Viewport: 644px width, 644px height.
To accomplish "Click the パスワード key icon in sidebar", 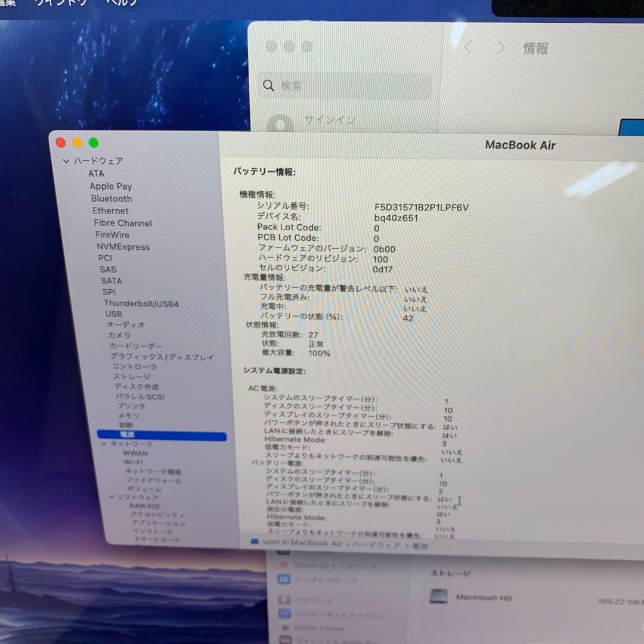I will pyautogui.click(x=284, y=600).
